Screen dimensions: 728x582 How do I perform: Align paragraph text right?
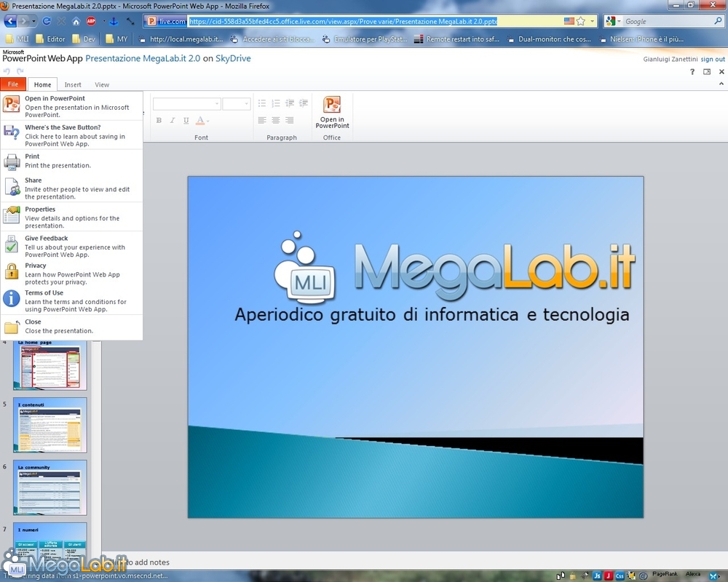[x=290, y=121]
